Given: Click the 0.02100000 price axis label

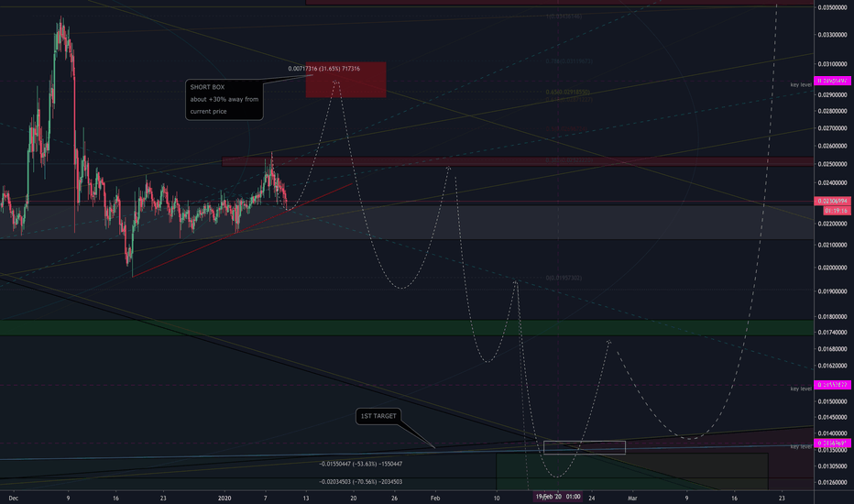Looking at the screenshot, I should (x=832, y=246).
